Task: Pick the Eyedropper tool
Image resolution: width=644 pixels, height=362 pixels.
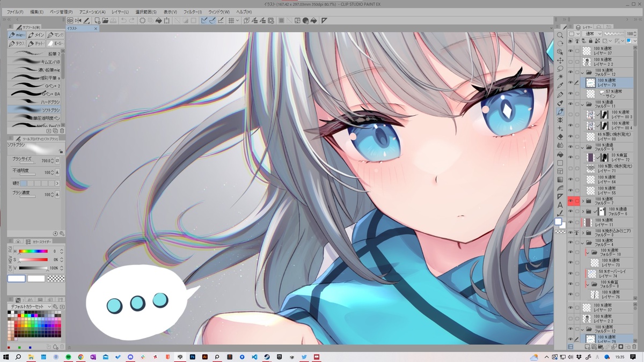Action: point(560,86)
